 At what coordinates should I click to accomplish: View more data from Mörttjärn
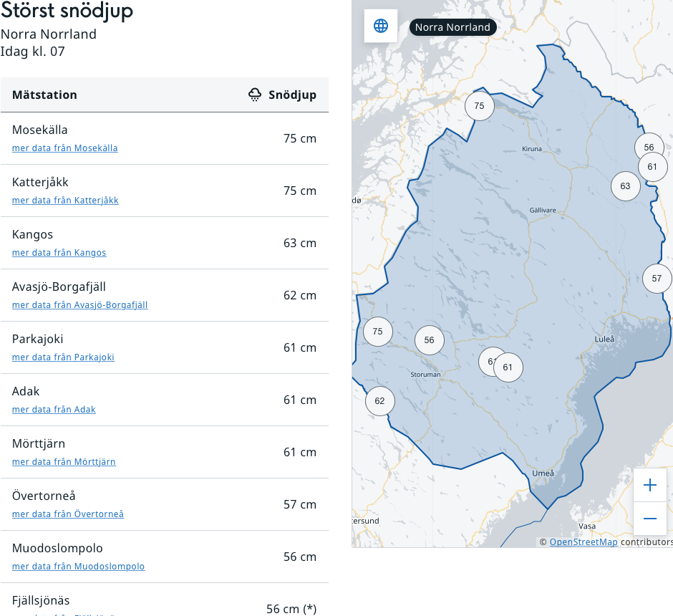pyautogui.click(x=64, y=462)
